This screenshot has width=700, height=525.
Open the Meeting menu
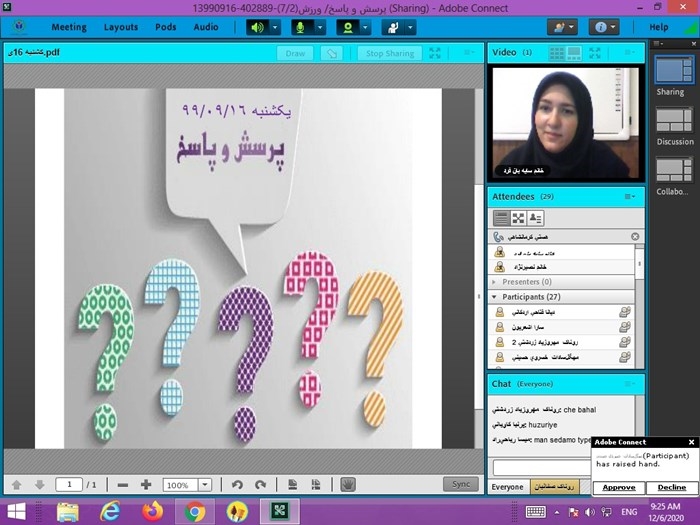pos(68,27)
